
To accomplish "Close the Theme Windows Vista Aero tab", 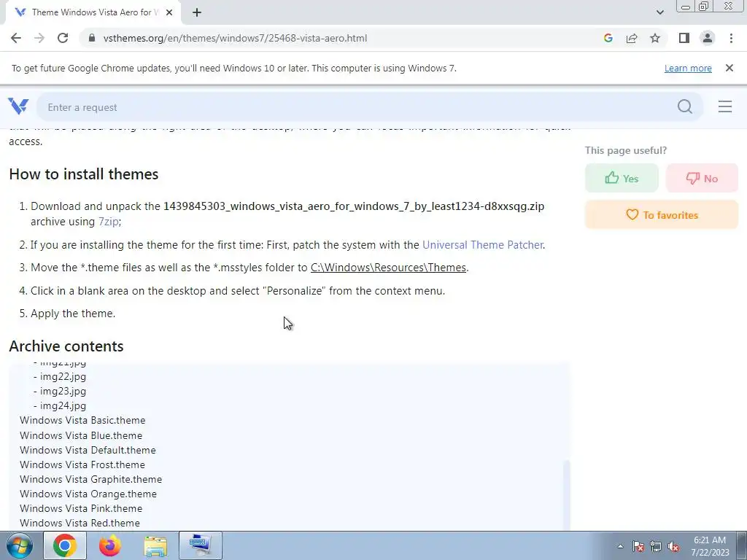I will 169,12.
